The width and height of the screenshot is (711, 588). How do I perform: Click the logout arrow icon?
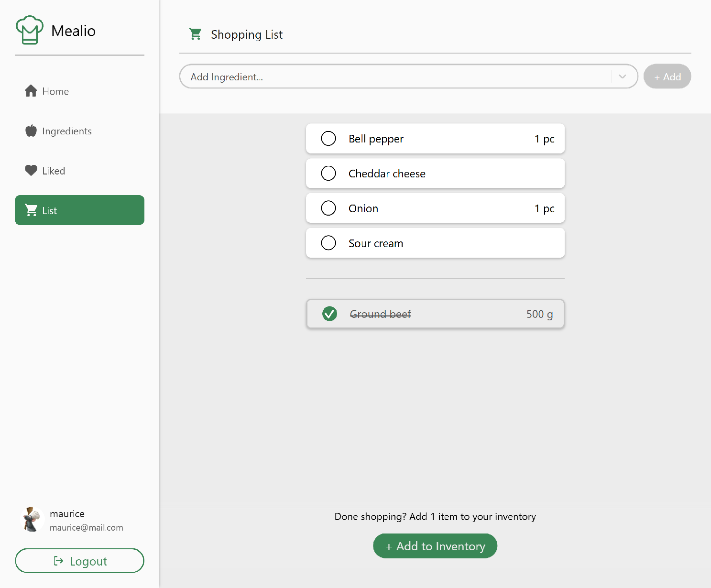point(58,561)
